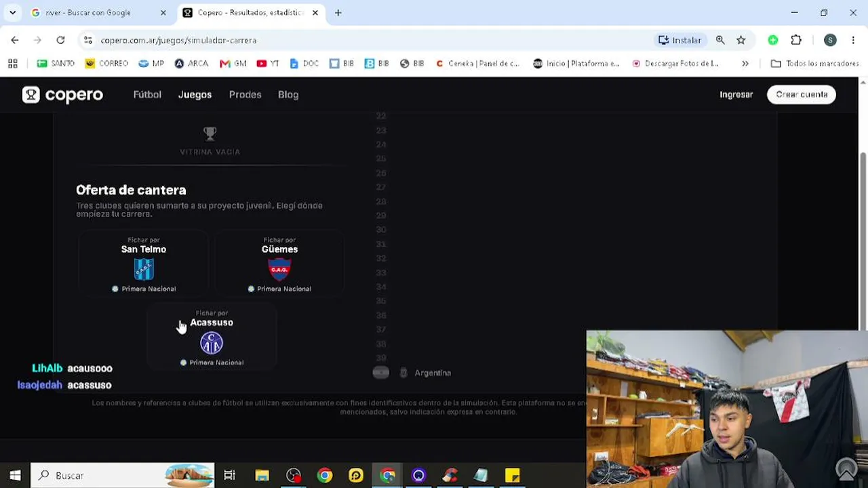
Task: Open the GM Gmail bookmark
Action: pos(233,63)
